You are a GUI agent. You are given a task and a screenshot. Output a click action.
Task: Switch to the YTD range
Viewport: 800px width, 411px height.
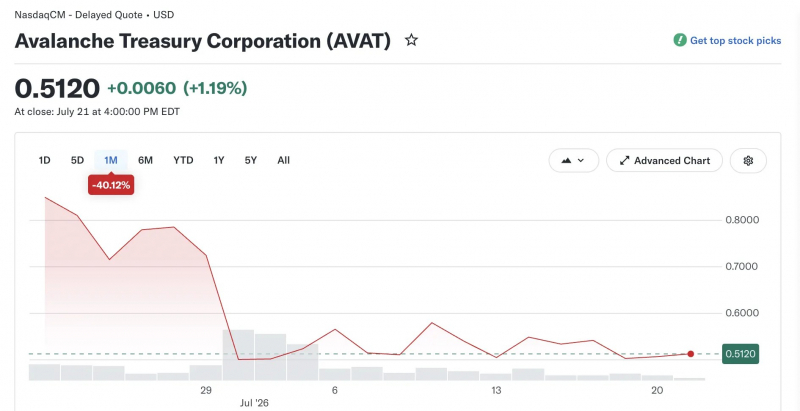183,160
